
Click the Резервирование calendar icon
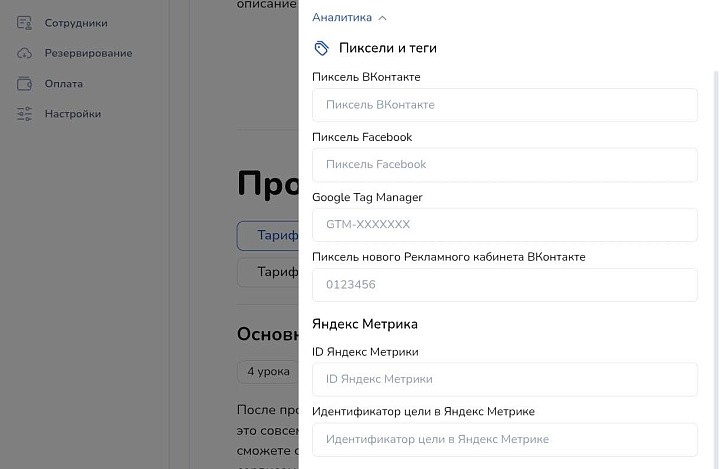(x=25, y=53)
